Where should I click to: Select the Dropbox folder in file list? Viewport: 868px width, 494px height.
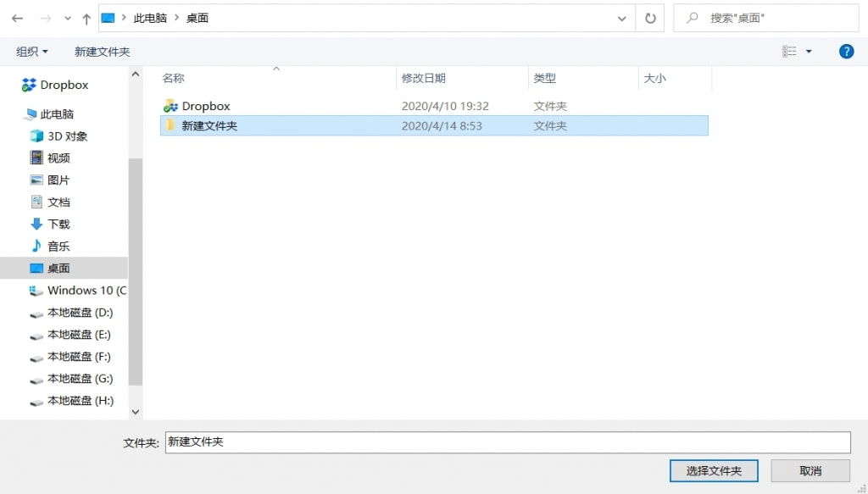pyautogui.click(x=206, y=106)
